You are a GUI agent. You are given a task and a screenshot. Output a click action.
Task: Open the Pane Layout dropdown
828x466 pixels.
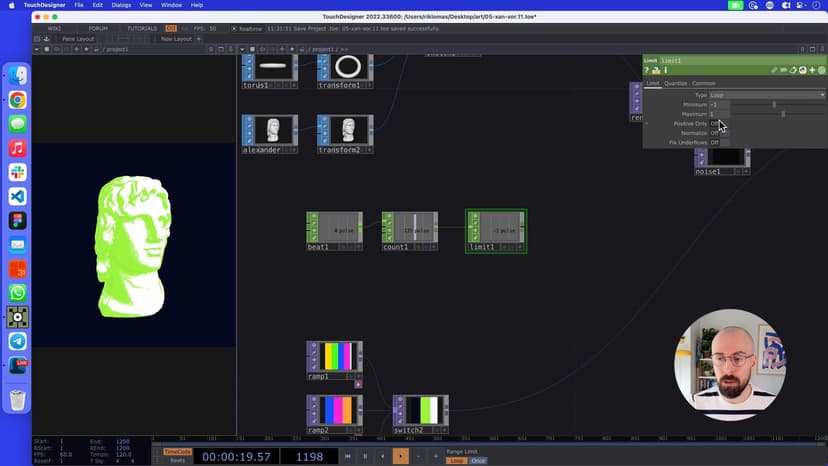click(80, 39)
